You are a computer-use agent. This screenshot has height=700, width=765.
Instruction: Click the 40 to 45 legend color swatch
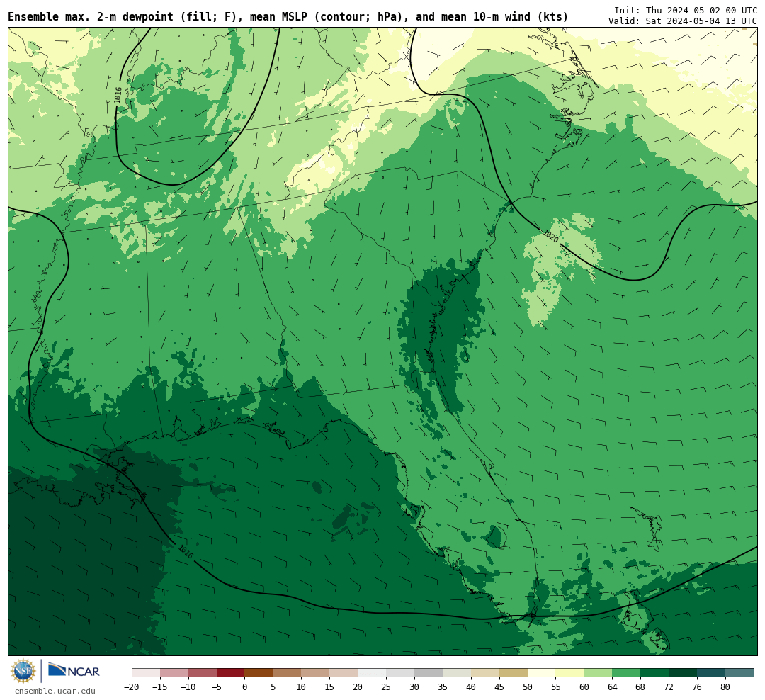(x=485, y=673)
